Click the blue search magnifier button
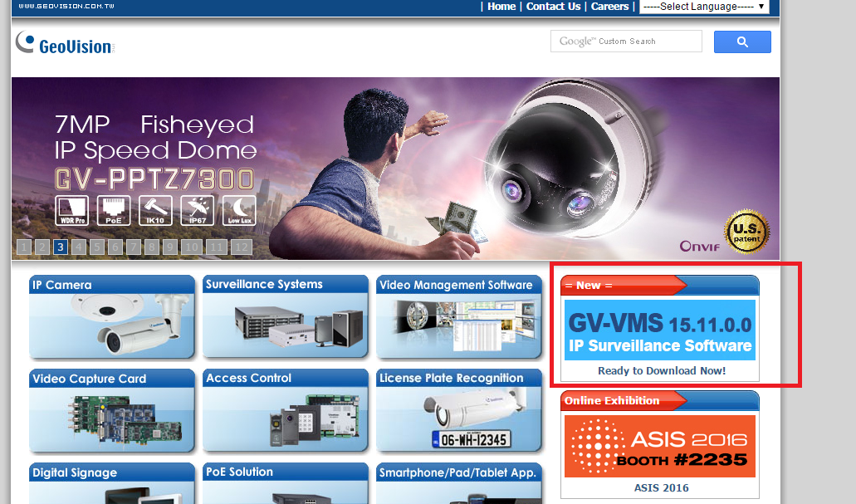This screenshot has height=504, width=856. click(x=742, y=42)
